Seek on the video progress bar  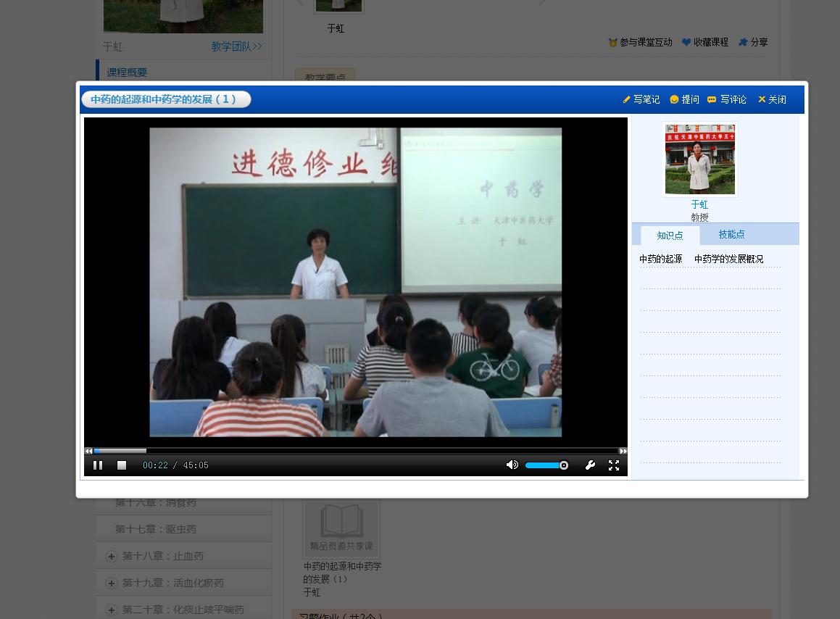[355, 451]
